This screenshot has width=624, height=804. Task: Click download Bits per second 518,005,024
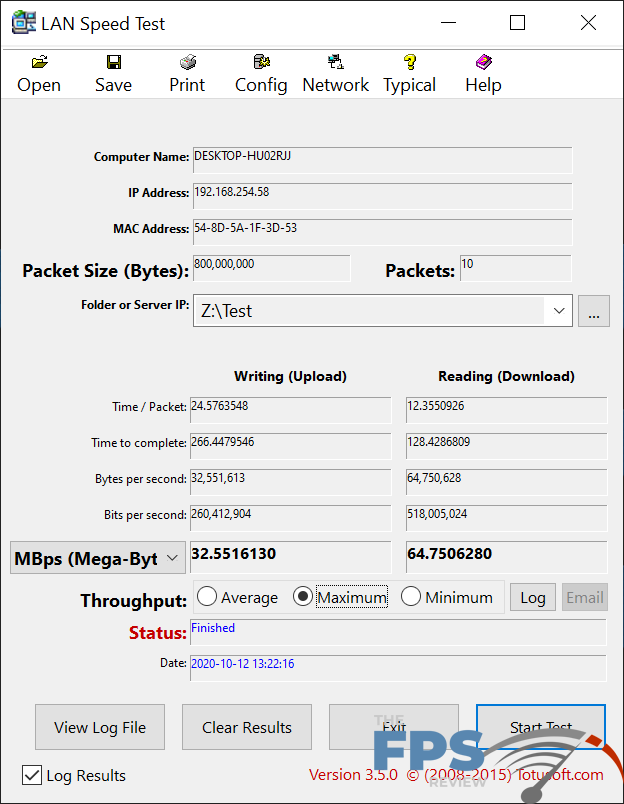point(507,518)
